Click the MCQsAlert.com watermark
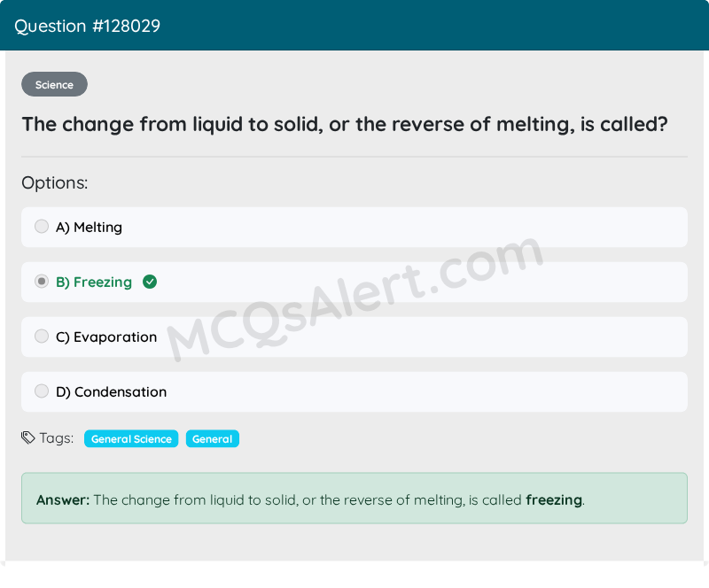This screenshot has width=709, height=588. pyautogui.click(x=355, y=298)
